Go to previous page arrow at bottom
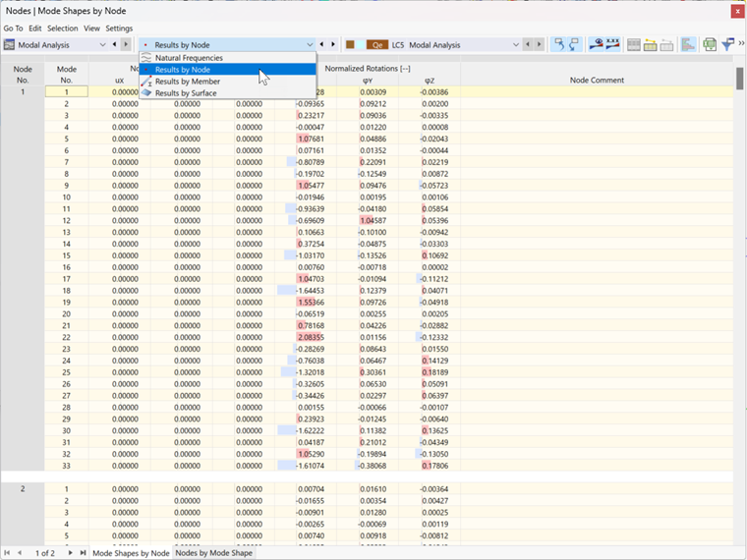This screenshot has height=560, width=747. pyautogui.click(x=20, y=553)
